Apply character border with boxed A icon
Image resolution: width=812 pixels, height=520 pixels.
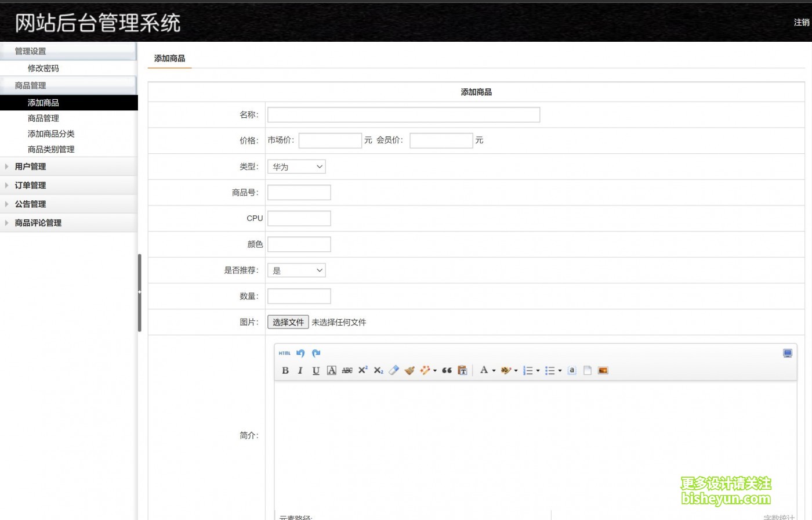[x=332, y=370]
